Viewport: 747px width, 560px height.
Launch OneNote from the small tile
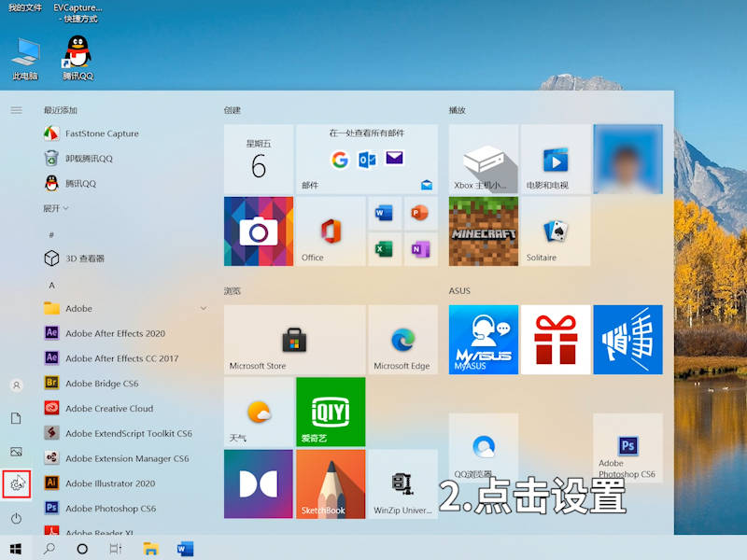pyautogui.click(x=420, y=249)
